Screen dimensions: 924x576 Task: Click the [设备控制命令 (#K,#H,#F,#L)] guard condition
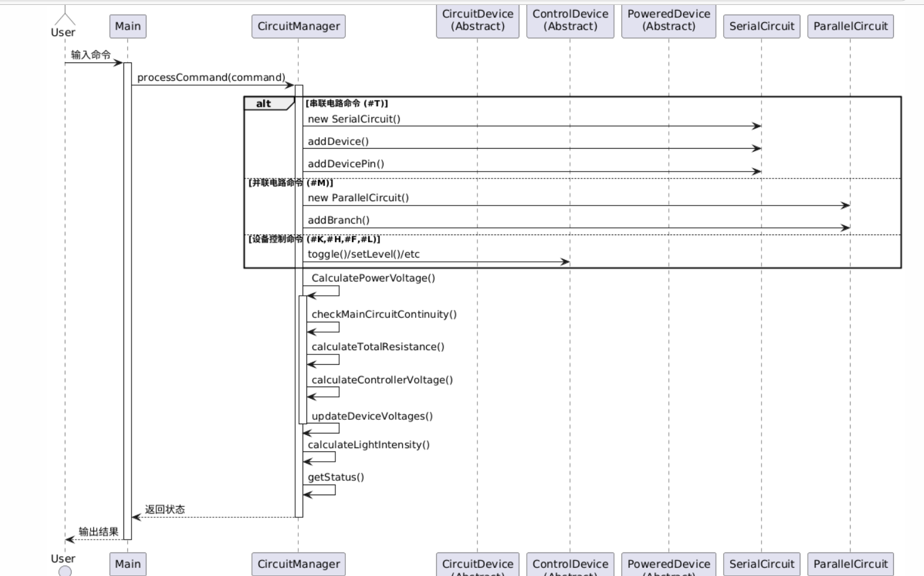[314, 239]
